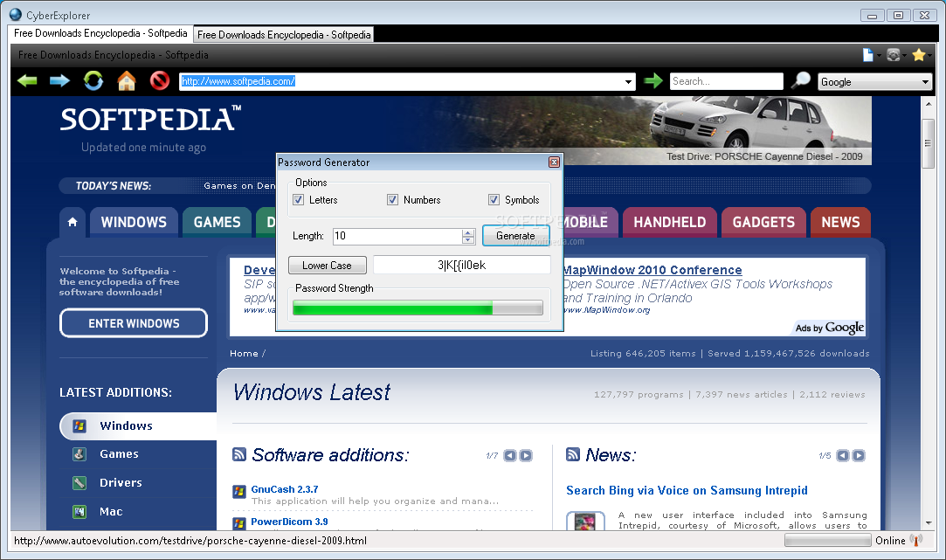
Task: Go to previous News page arrow
Action: (843, 456)
